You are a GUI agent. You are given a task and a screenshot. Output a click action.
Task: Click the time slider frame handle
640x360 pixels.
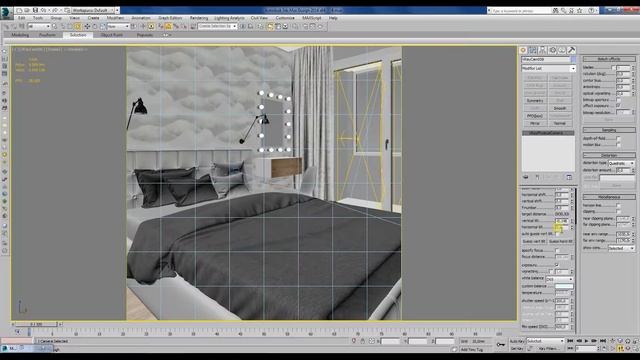coord(36,324)
